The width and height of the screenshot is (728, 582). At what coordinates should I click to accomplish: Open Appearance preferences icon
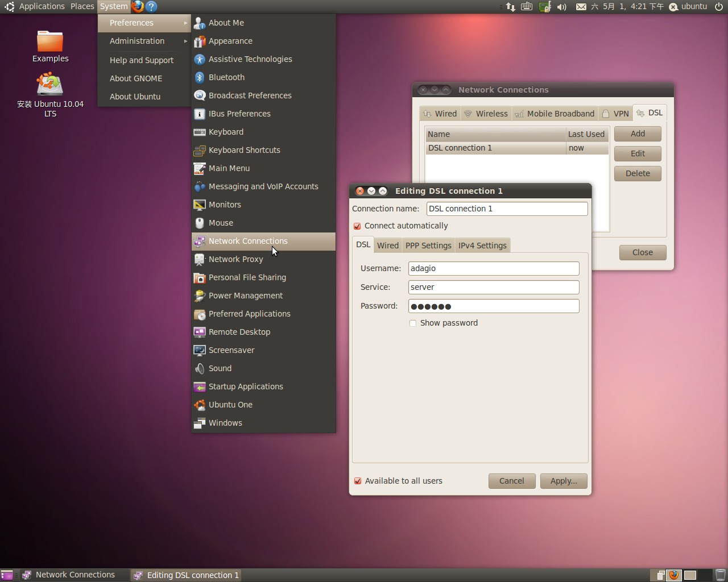coord(200,41)
